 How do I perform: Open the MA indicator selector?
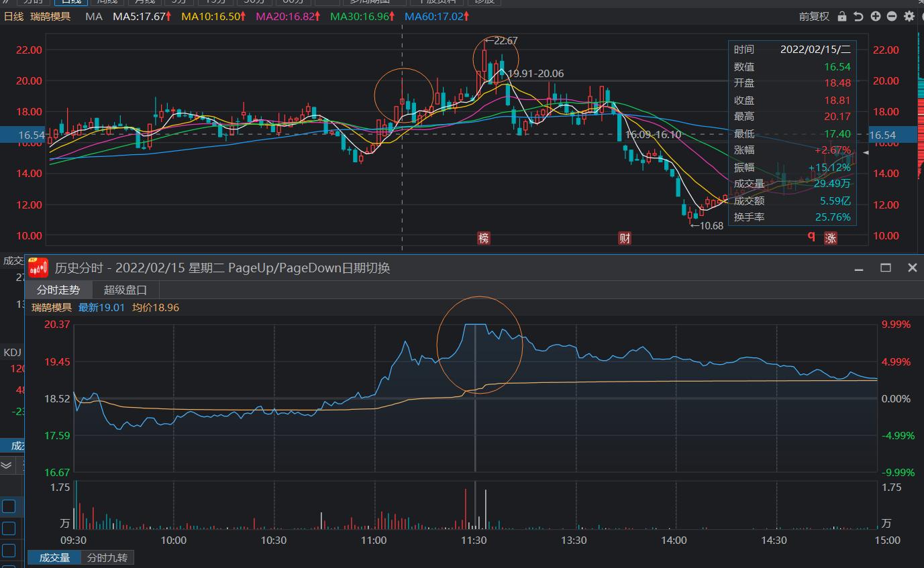coord(94,16)
